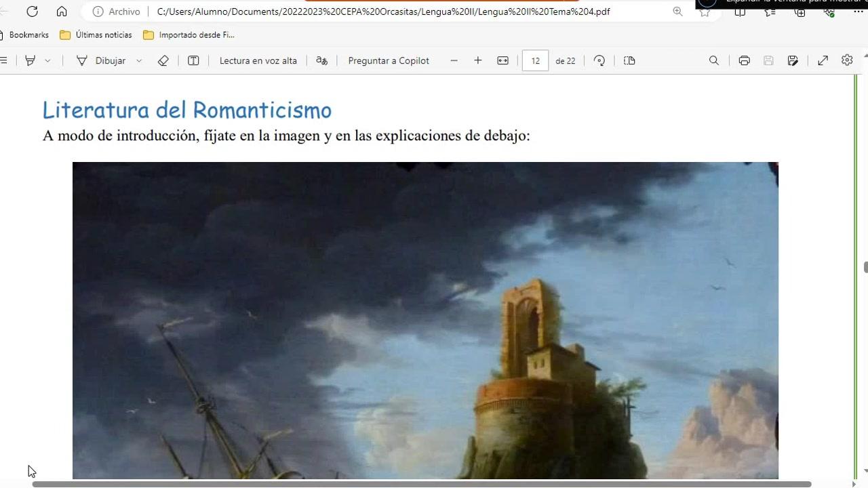Screen dimensions: 868x488
Task: Click the address bar file path
Action: (x=383, y=12)
